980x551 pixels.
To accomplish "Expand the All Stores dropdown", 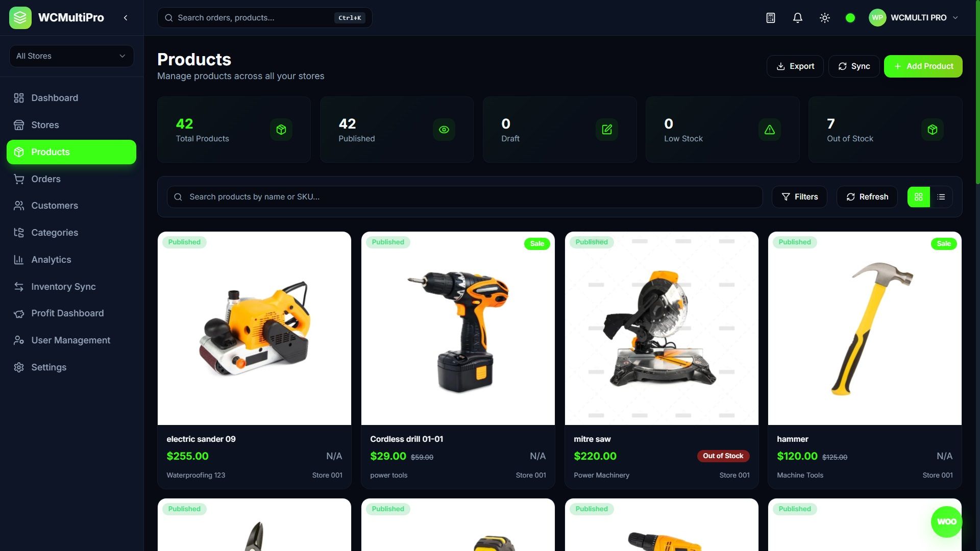I will pos(71,56).
